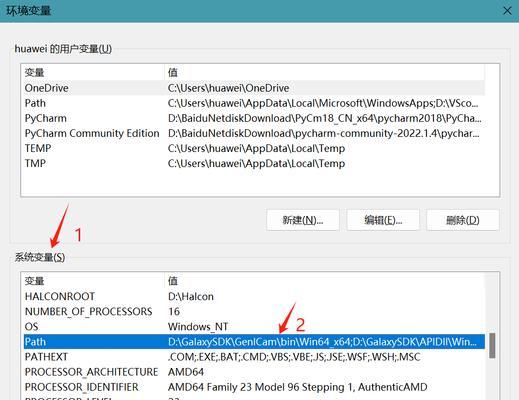Select the PyCharm user variable
This screenshot has height=400, width=519.
[x=254, y=118]
